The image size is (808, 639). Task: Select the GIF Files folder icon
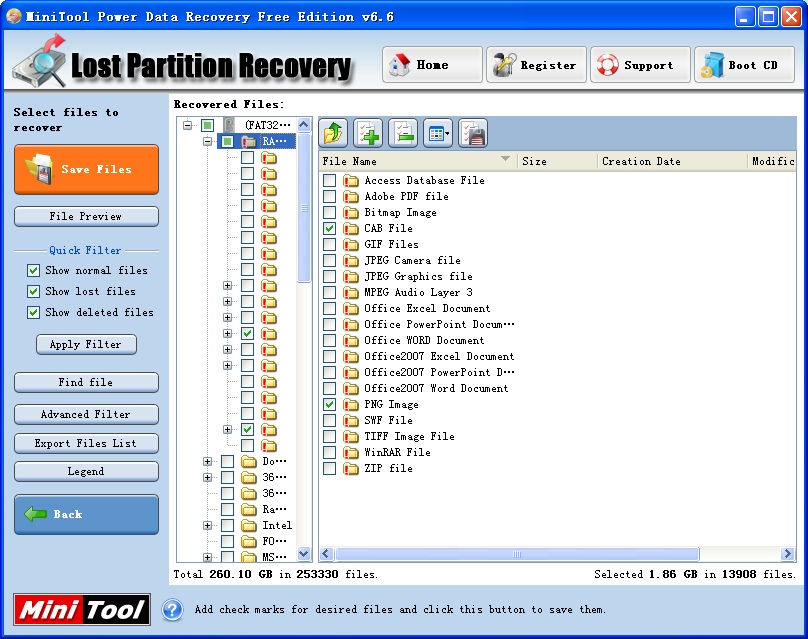click(351, 244)
